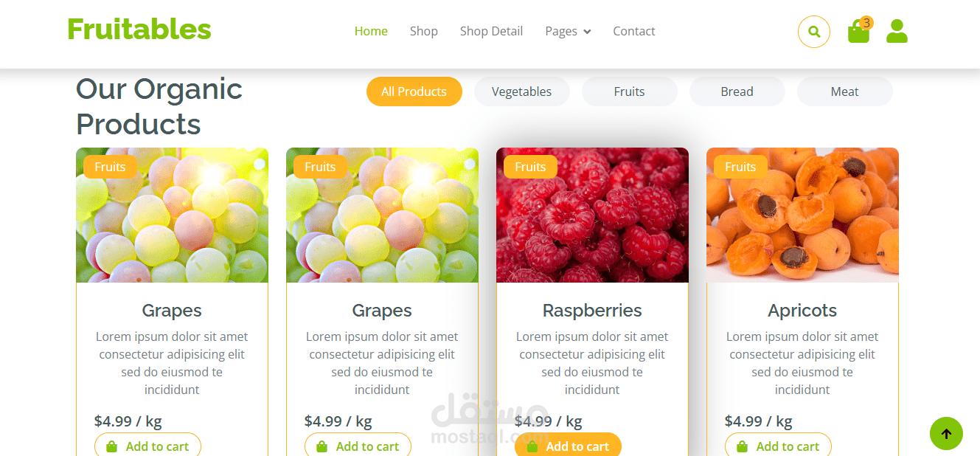Select the Home nav link
The height and width of the screenshot is (456, 980).
[371, 31]
